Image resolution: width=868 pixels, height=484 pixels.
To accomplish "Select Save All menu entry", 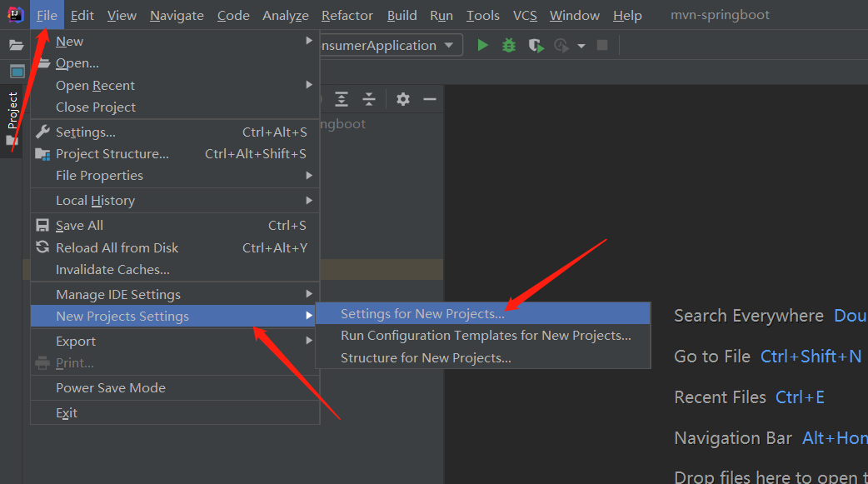I will [175, 226].
